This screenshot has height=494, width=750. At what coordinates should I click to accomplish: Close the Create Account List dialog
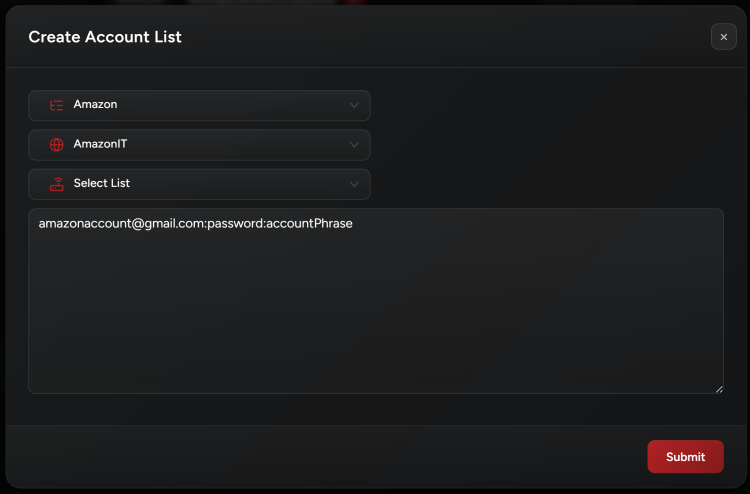[723, 37]
